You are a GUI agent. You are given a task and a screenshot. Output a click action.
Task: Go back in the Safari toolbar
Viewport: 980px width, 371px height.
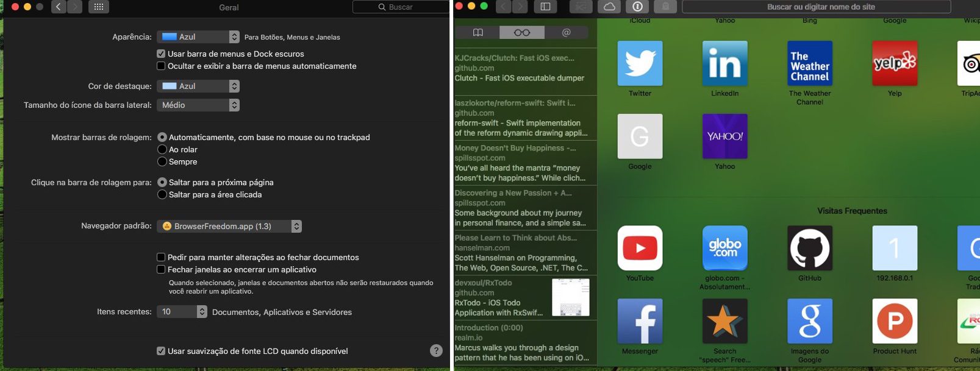coord(504,7)
